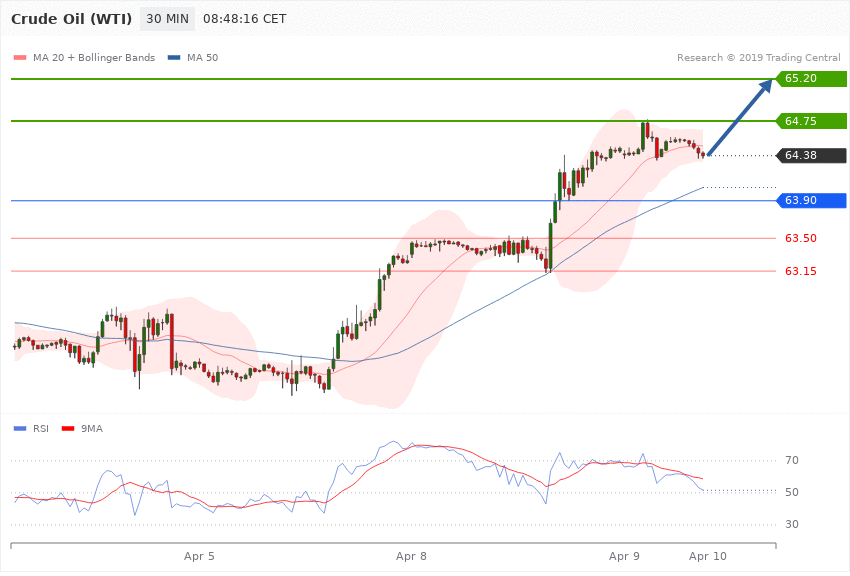Click the Apr 10 date axis label

[707, 556]
